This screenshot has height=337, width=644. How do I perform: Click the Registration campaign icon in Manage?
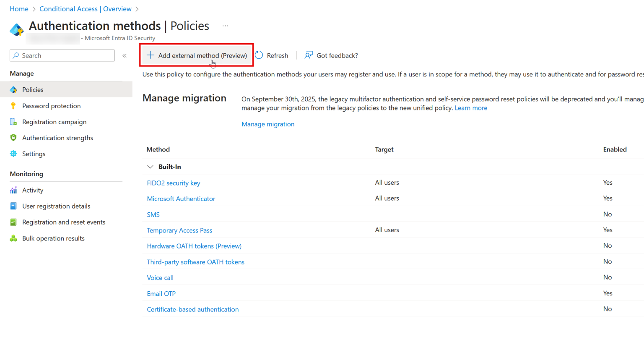(x=13, y=122)
